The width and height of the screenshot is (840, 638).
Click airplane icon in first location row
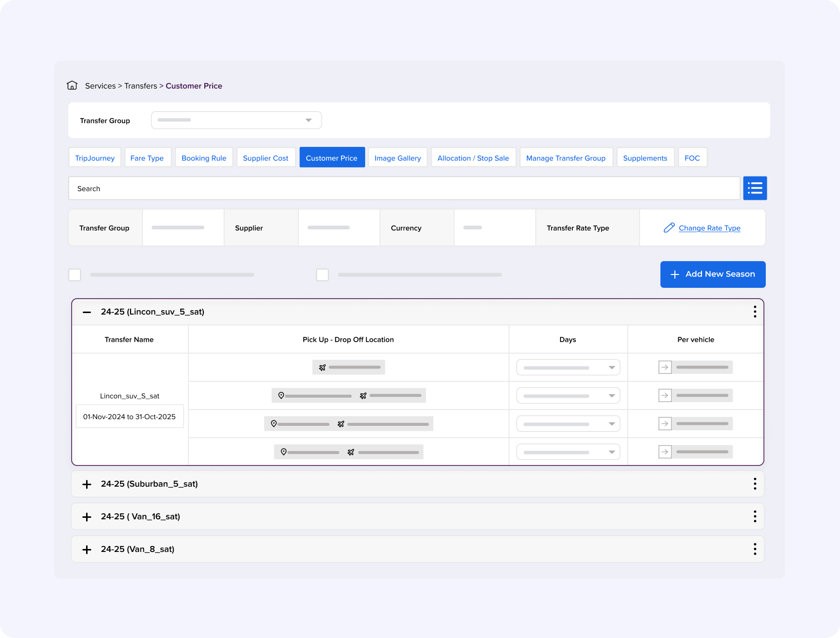pyautogui.click(x=323, y=367)
